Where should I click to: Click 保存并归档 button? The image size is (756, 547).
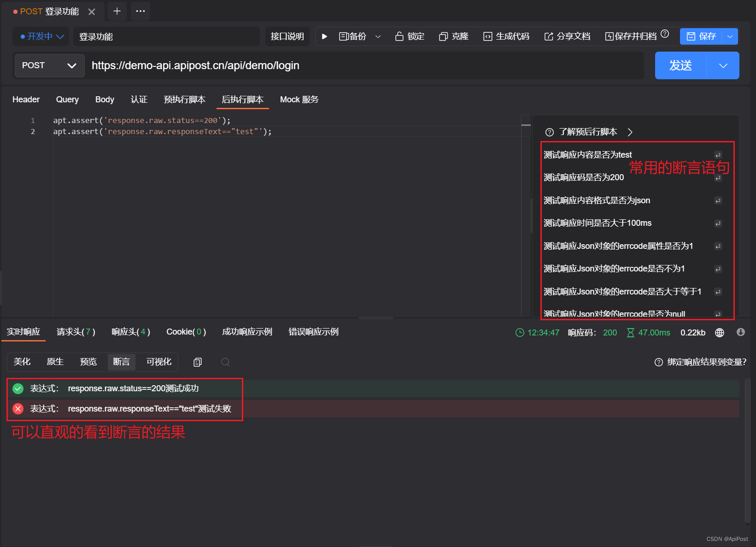[x=631, y=36]
